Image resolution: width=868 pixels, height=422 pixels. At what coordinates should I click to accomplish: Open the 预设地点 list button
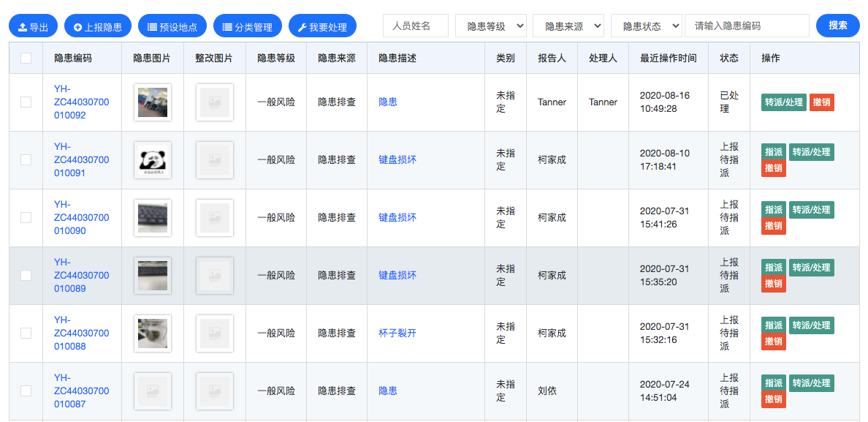tap(172, 27)
